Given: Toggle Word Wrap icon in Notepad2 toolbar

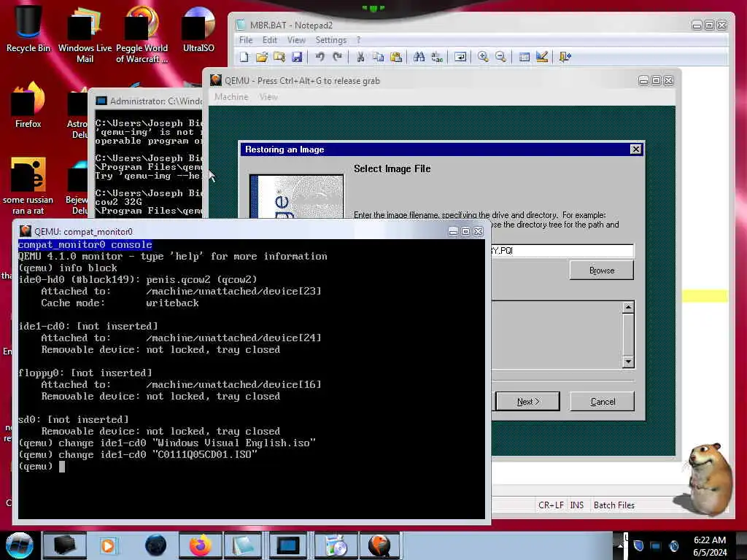Looking at the screenshot, I should click(x=460, y=57).
